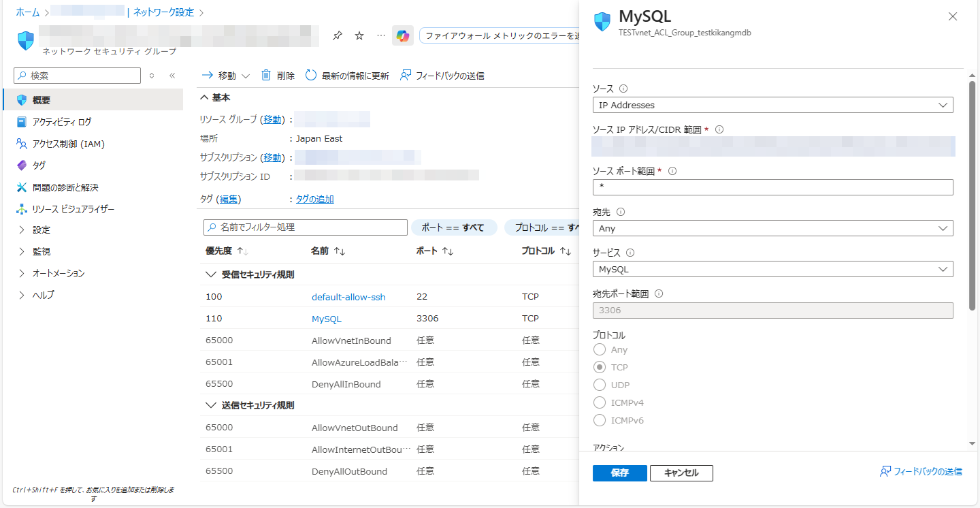Open アクティビティ ログ in the sidebar
Screen dimensions: 980x508
pyautogui.click(x=61, y=122)
